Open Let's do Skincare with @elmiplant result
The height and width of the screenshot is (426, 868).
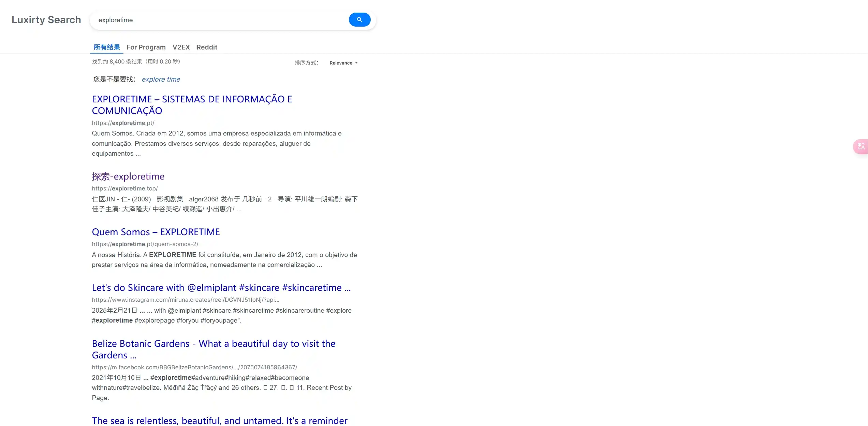(221, 288)
